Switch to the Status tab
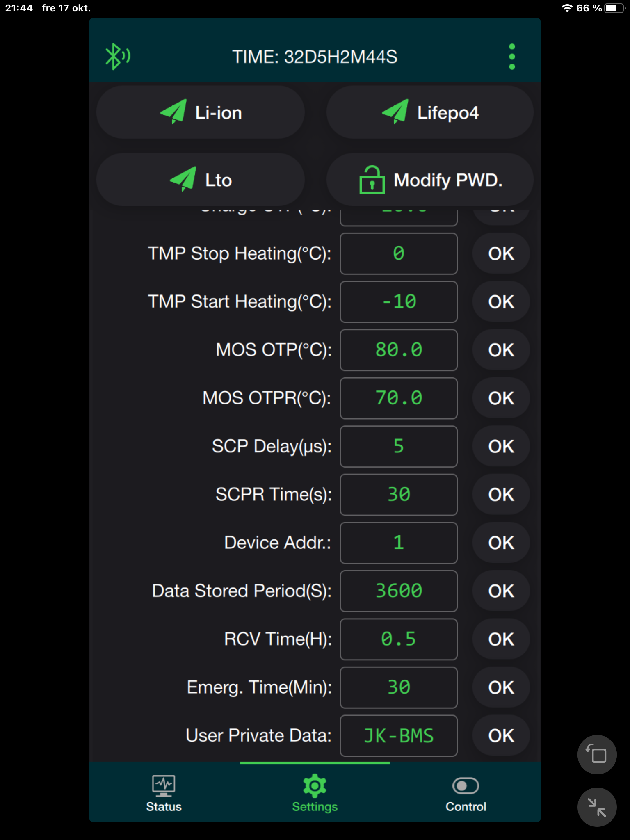 pyautogui.click(x=164, y=793)
